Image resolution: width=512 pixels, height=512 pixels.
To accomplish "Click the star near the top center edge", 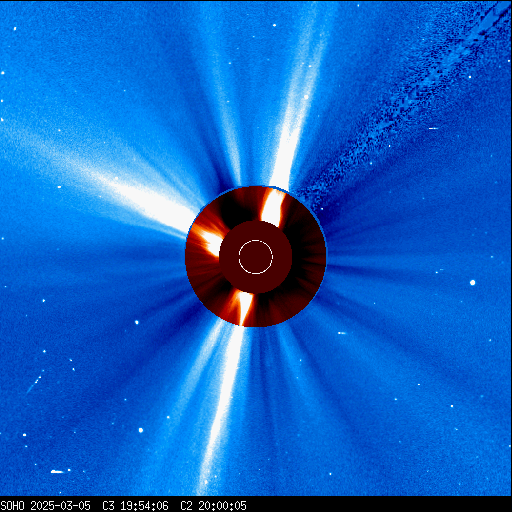I will pyautogui.click(x=274, y=25).
